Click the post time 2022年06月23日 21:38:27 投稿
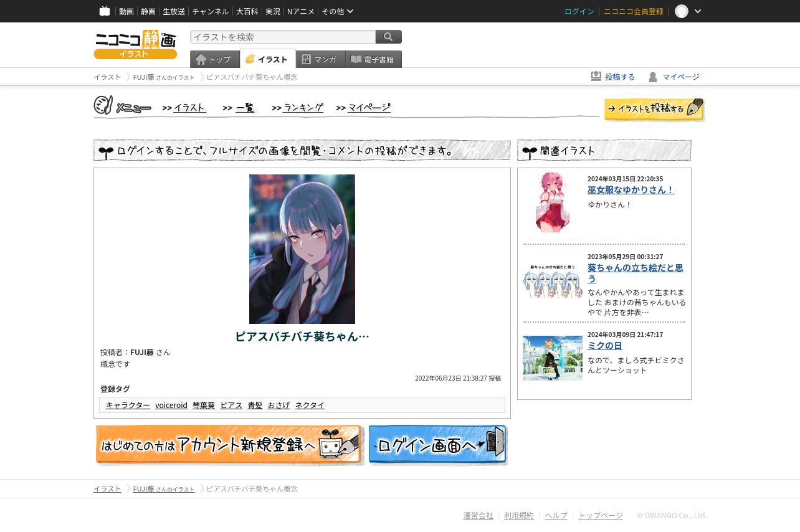Viewport: 800px width, 532px height. (x=458, y=378)
